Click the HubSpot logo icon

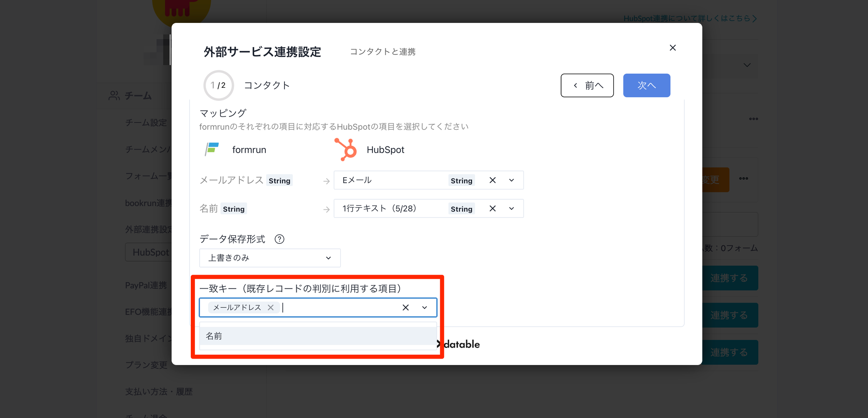point(346,150)
